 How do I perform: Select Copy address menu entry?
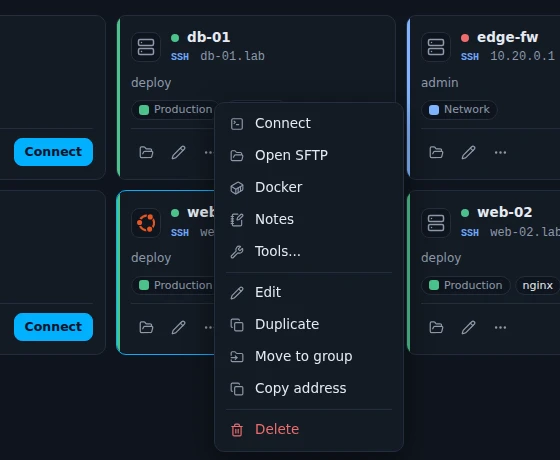(309, 389)
